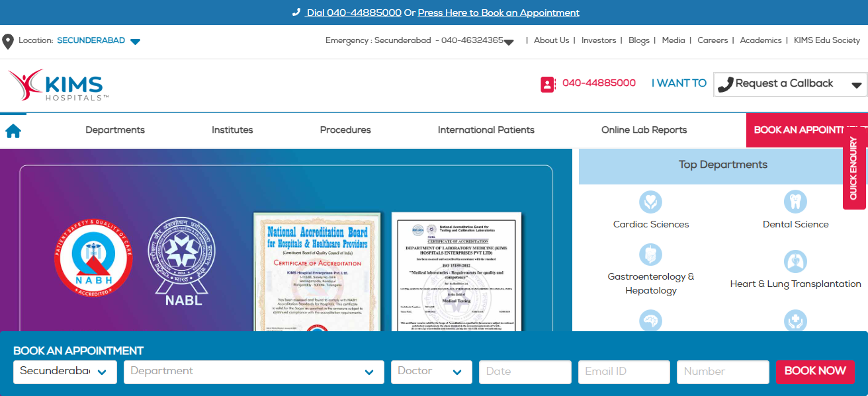Go to International Patients page

(x=486, y=130)
